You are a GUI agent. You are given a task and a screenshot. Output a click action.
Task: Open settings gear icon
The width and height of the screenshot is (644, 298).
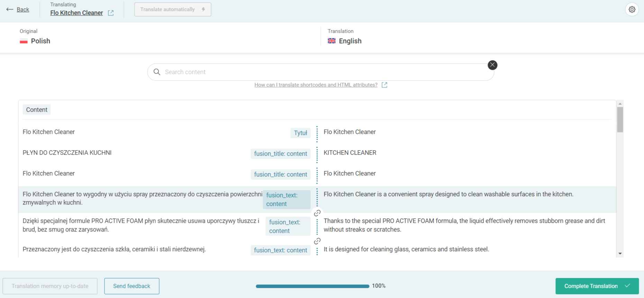coord(632,9)
